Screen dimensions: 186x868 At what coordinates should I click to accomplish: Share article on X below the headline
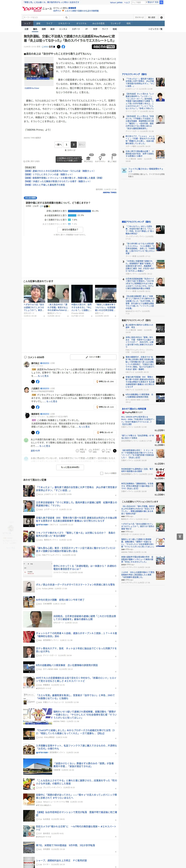59,47
